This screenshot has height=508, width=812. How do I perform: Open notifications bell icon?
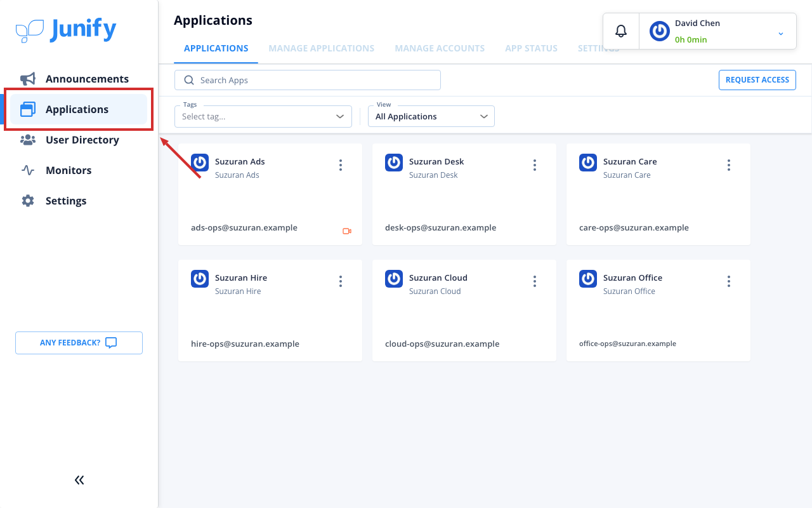click(621, 31)
